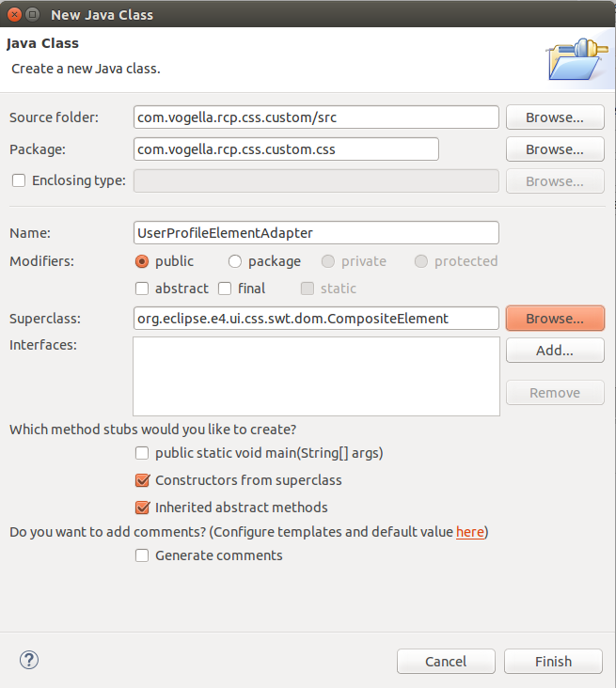Click the Java class wizard folder icon
Viewport: 616px width, 688px height.
[577, 59]
